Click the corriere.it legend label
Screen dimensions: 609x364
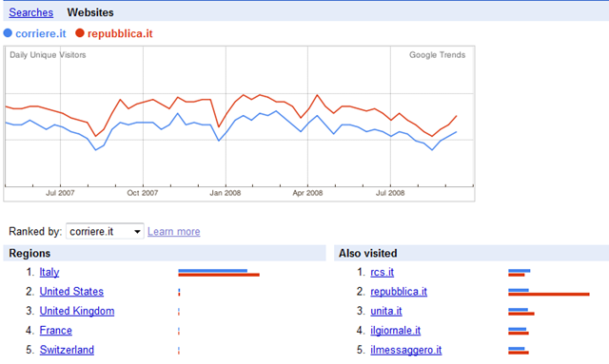click(41, 34)
